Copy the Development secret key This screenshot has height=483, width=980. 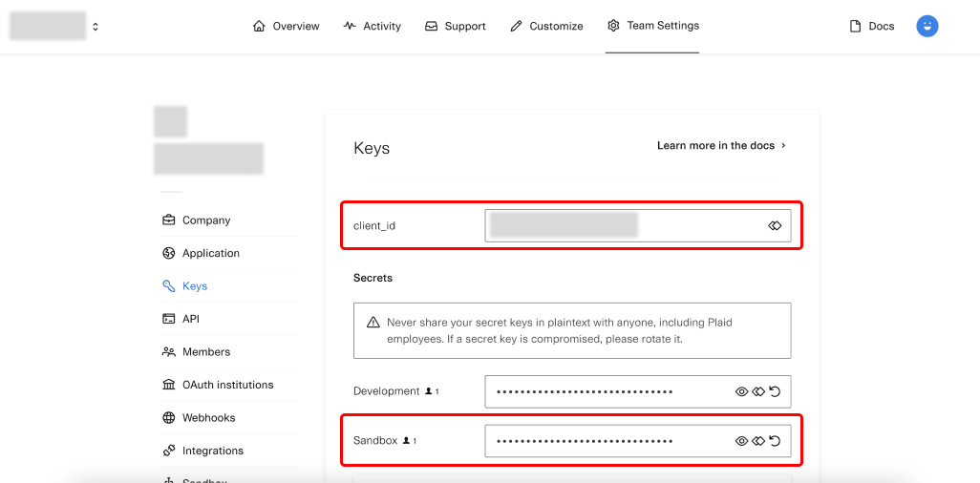758,391
